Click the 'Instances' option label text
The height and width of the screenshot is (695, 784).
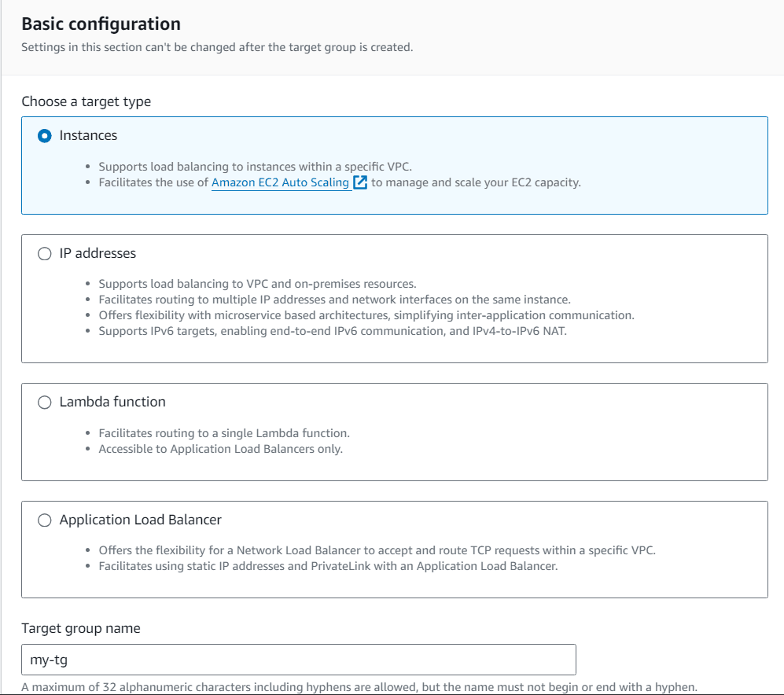pos(88,136)
